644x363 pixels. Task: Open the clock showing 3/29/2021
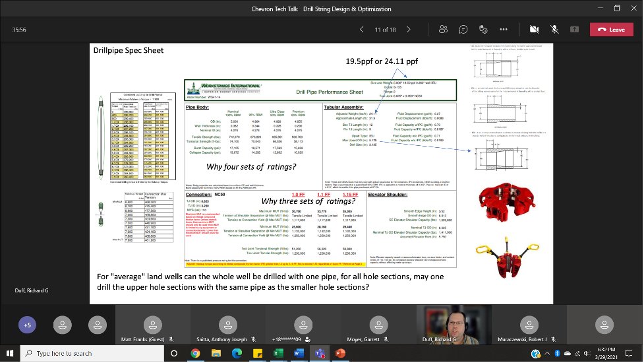point(606,354)
